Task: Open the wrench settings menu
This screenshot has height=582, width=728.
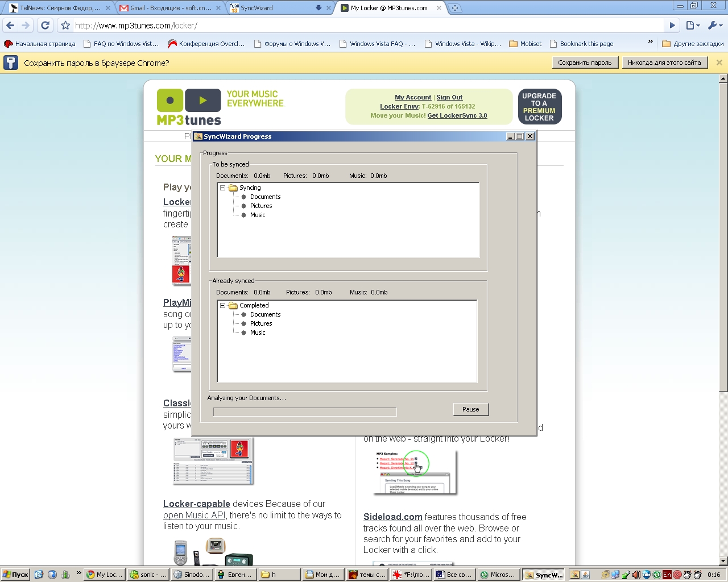Action: coord(714,26)
